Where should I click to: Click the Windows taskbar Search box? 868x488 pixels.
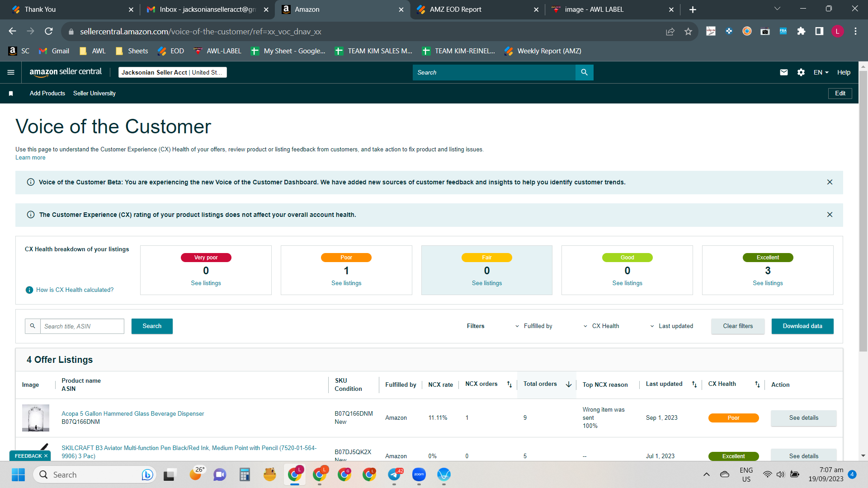[x=95, y=474]
